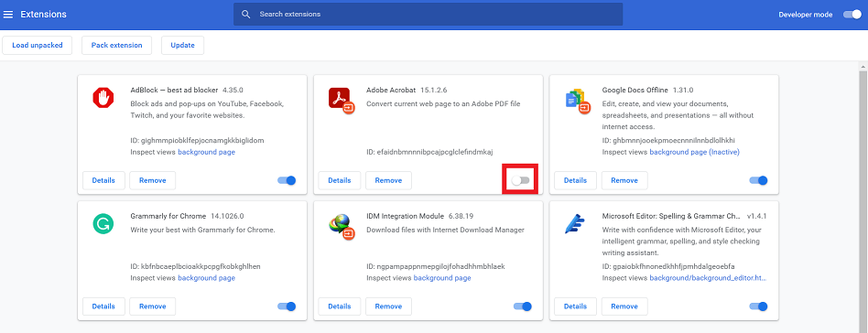Disable Grammarly for Chrome extension
868x333 pixels.
(287, 306)
